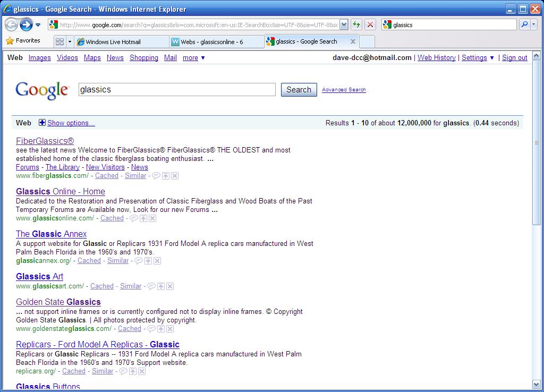Click the page scrollbar down arrow
Screen dimensions: 544x392
point(537,385)
